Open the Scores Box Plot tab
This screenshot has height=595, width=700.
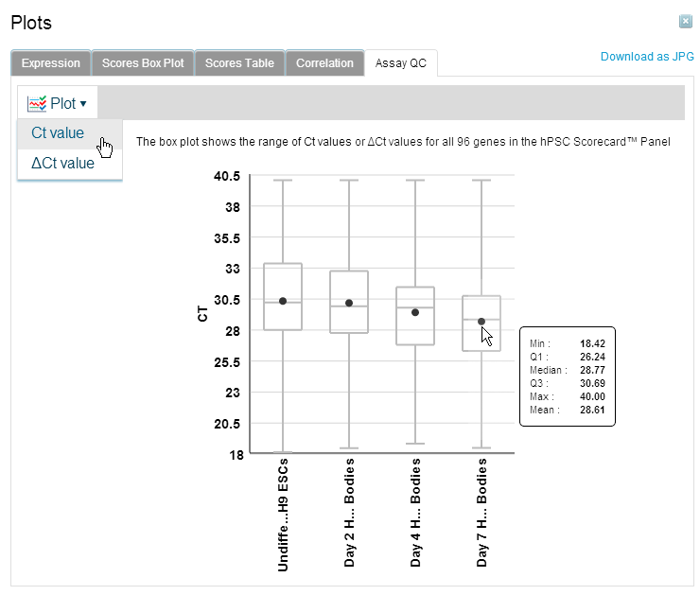145,63
